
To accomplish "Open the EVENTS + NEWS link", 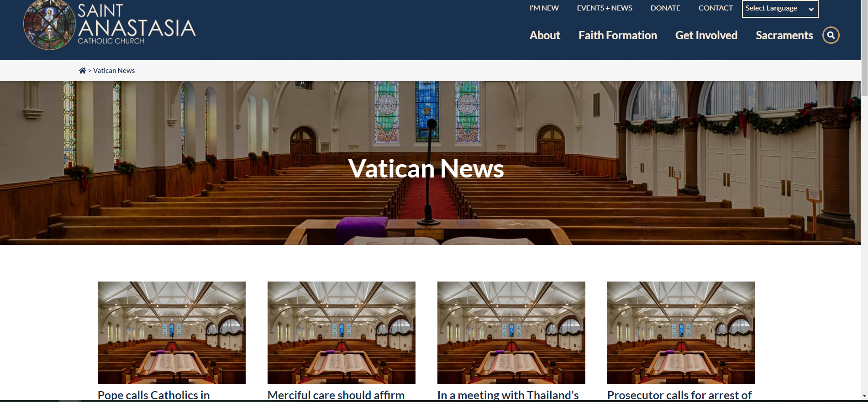I will coord(605,8).
